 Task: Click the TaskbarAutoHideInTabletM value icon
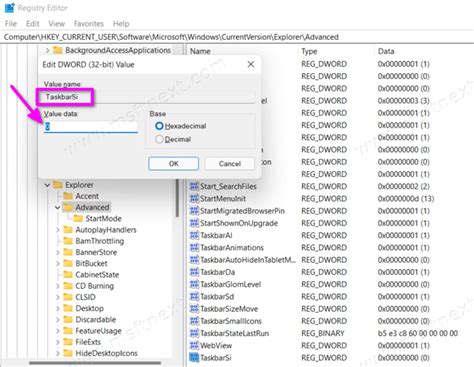(194, 260)
